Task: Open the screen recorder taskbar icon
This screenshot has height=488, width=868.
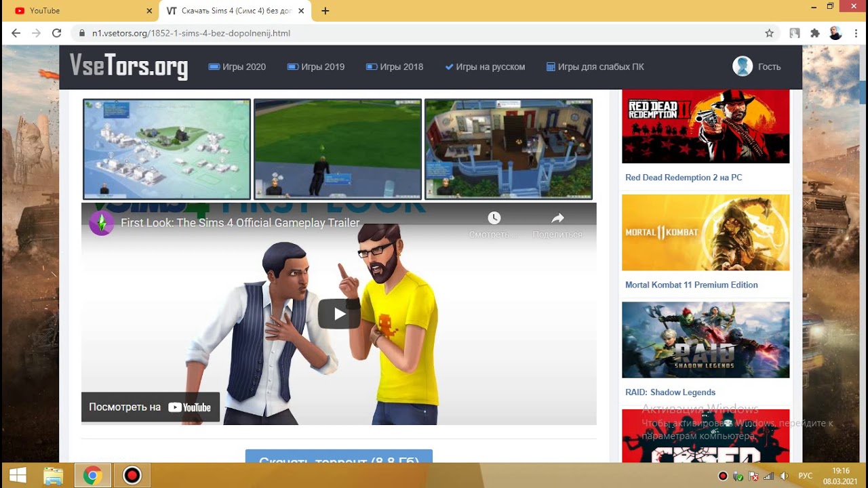Action: tap(132, 476)
